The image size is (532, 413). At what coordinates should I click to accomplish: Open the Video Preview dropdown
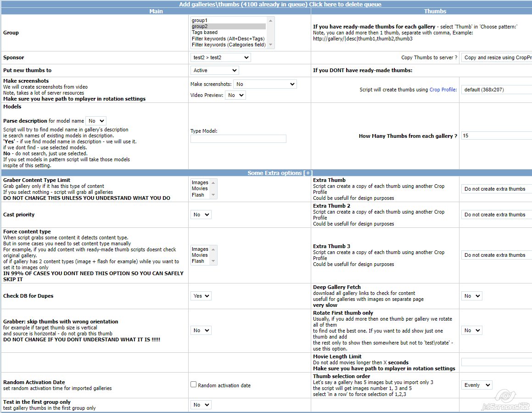point(235,96)
